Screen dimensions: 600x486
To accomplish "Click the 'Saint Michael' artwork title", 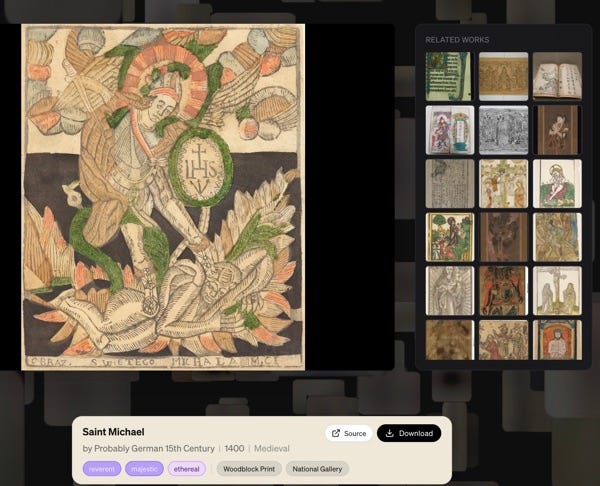I will (x=113, y=432).
